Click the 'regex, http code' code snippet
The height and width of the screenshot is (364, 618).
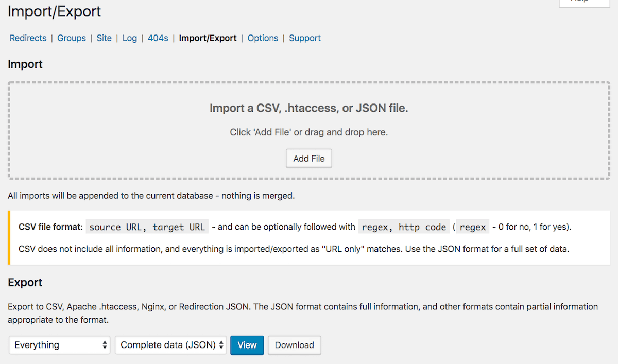404,227
